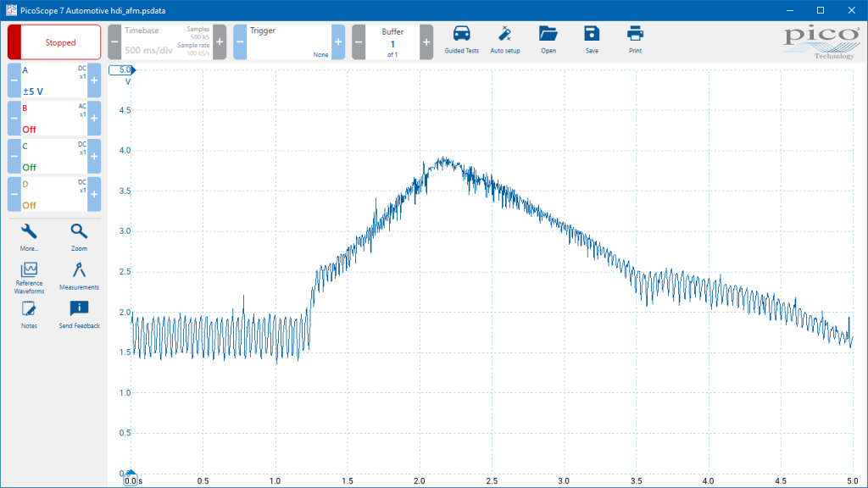This screenshot has width=868, height=488.
Task: Activate the Zoom magnifier tool
Action: (79, 237)
